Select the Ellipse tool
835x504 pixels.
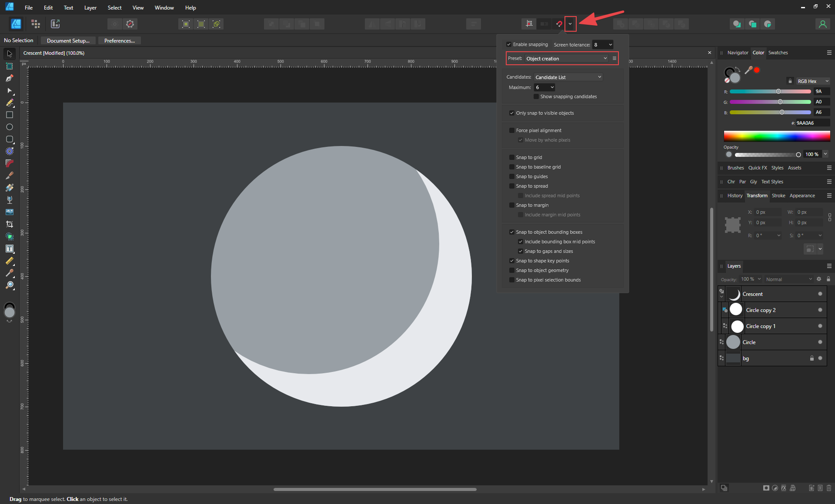10,127
